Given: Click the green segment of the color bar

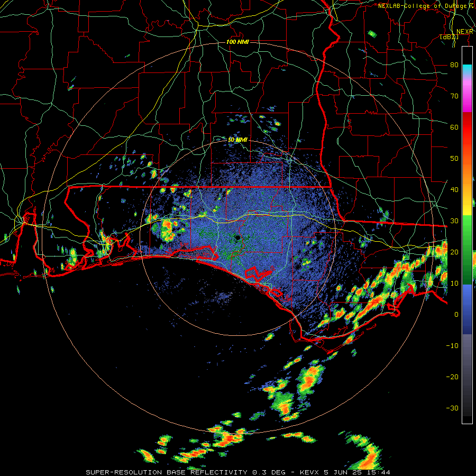Looking at the screenshot, I should pos(467,250).
